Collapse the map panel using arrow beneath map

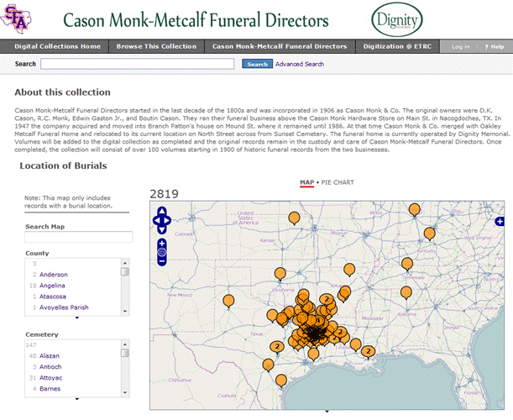tap(327, 413)
